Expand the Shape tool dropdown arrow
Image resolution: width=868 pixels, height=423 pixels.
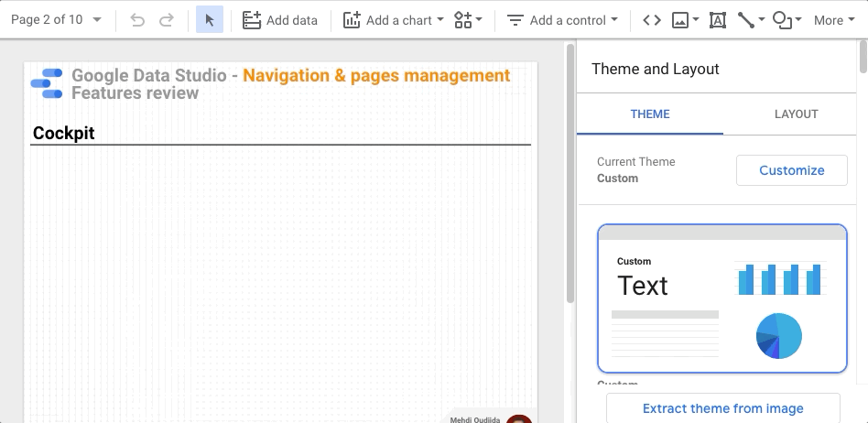797,20
